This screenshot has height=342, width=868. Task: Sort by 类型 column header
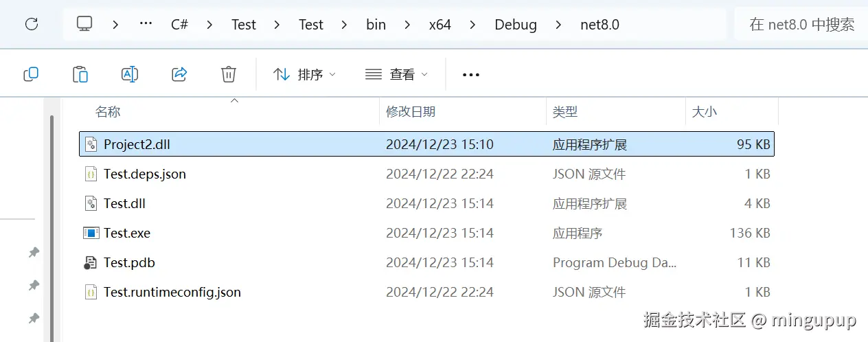pyautogui.click(x=565, y=111)
